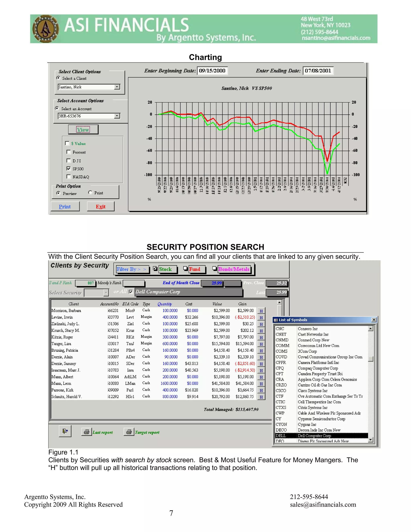Check the D J I checkbox

click(x=69, y=161)
